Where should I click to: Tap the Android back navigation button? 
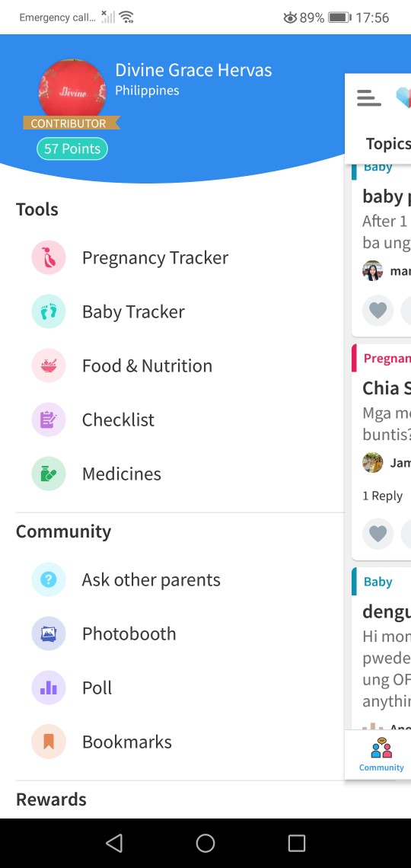tap(114, 843)
